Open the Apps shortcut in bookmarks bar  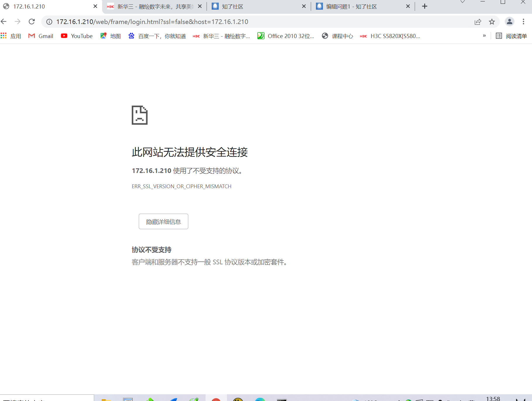coord(11,36)
